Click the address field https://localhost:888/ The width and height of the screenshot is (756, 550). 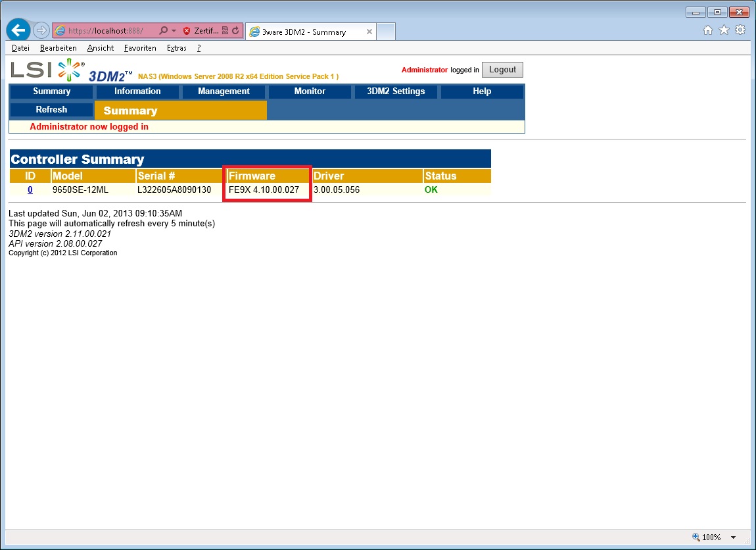point(106,31)
